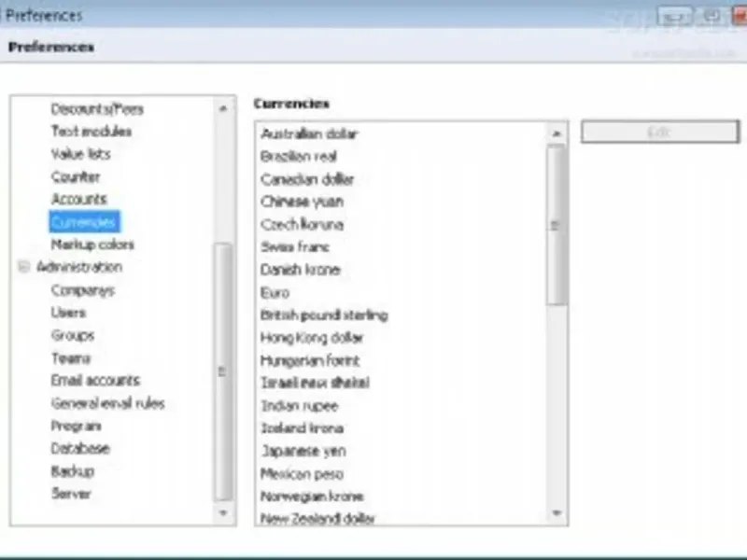The width and height of the screenshot is (747, 560).
Task: Select Japanese yen currency
Action: (303, 451)
